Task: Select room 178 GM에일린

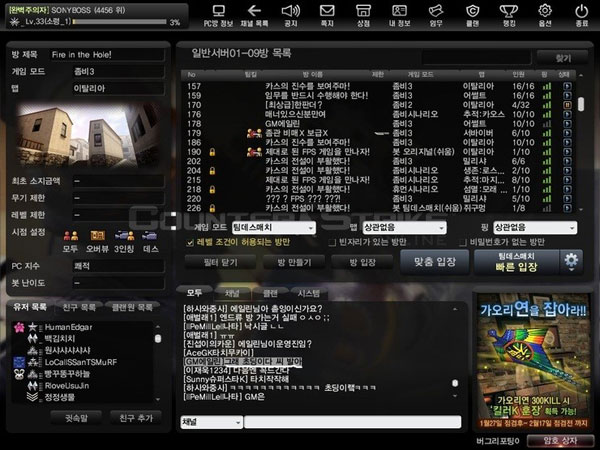Action: (379, 124)
